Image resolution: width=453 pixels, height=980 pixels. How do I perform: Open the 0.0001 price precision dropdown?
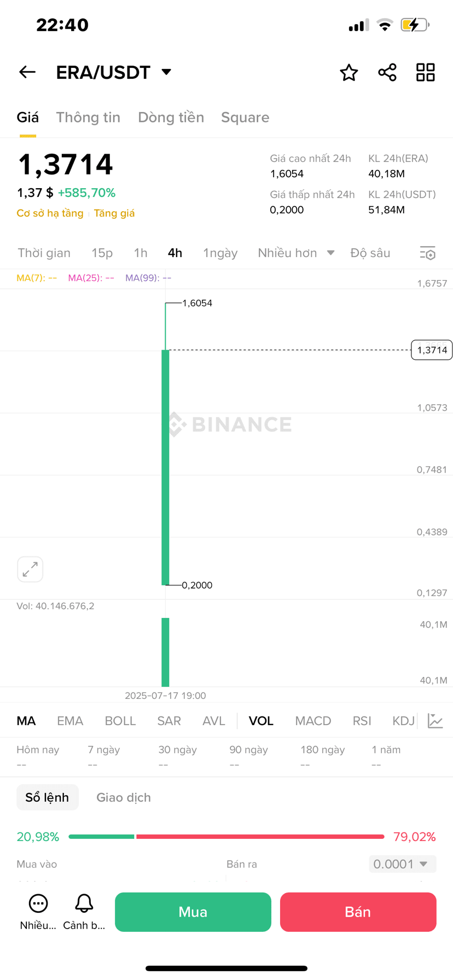click(402, 864)
